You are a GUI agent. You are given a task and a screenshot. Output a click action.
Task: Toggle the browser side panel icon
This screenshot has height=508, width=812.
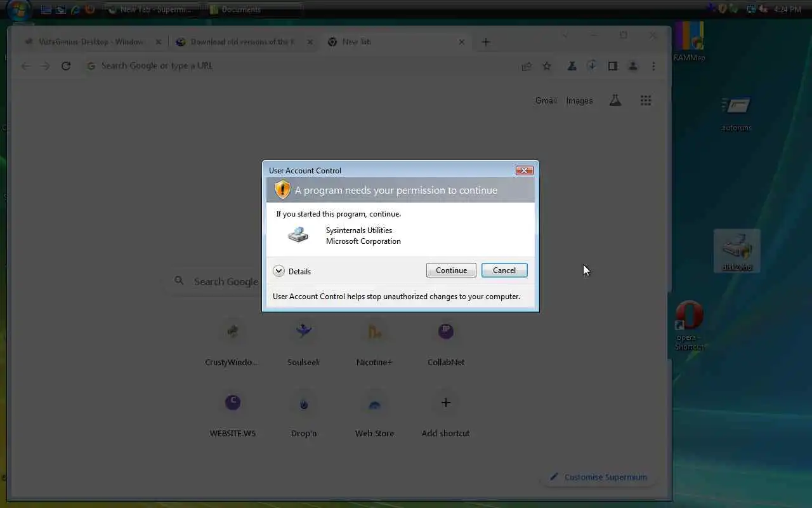(x=613, y=66)
